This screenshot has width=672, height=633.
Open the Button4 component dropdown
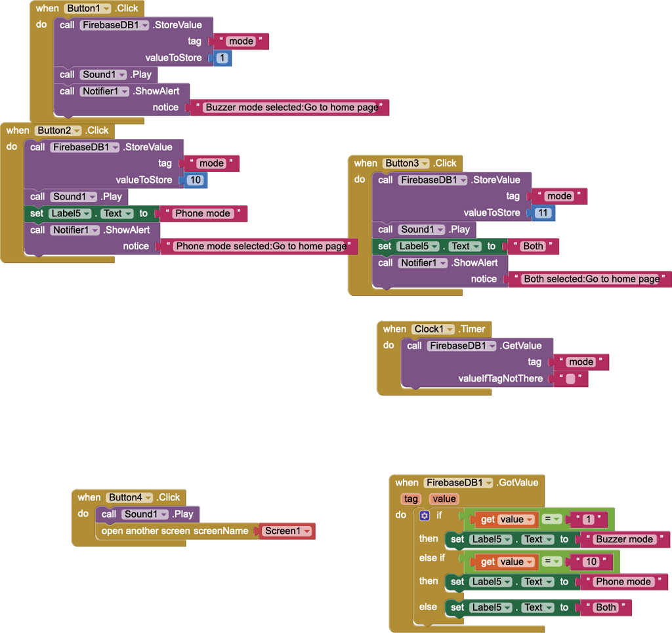pyautogui.click(x=148, y=498)
